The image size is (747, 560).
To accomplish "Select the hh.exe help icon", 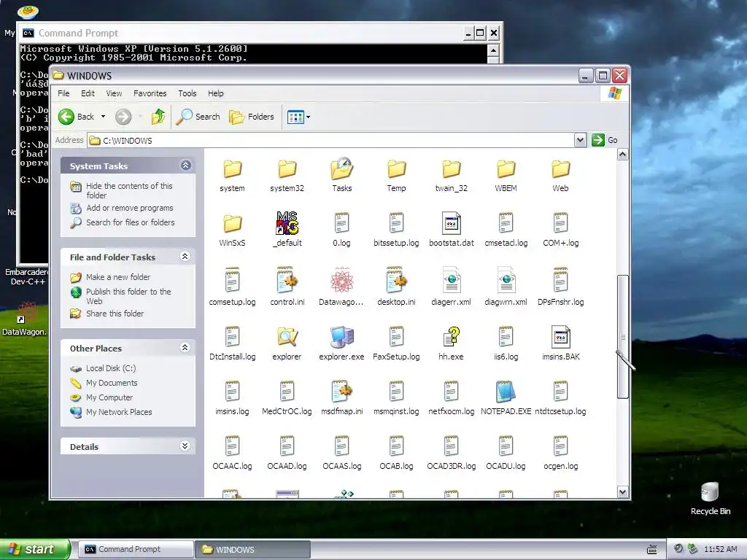I will pyautogui.click(x=451, y=336).
